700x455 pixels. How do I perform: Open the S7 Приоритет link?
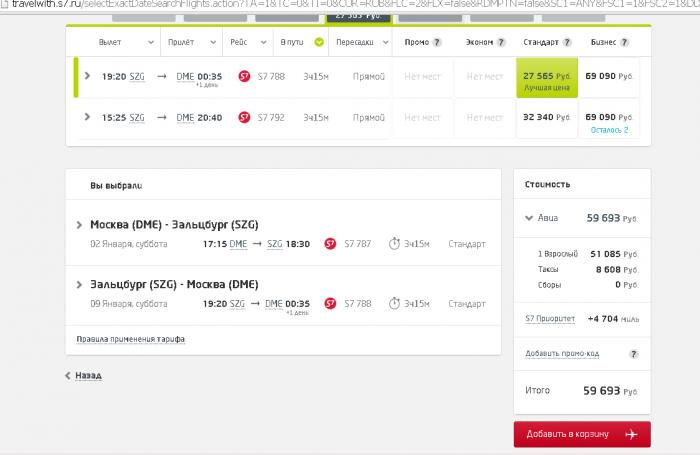point(550,319)
